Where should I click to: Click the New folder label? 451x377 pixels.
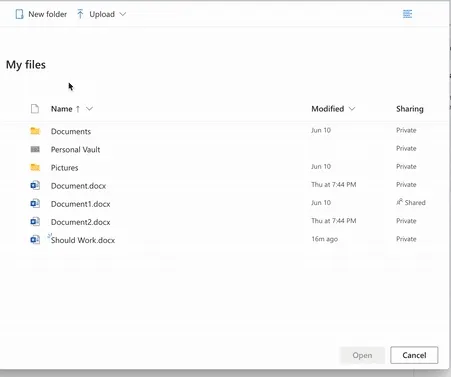click(x=48, y=14)
